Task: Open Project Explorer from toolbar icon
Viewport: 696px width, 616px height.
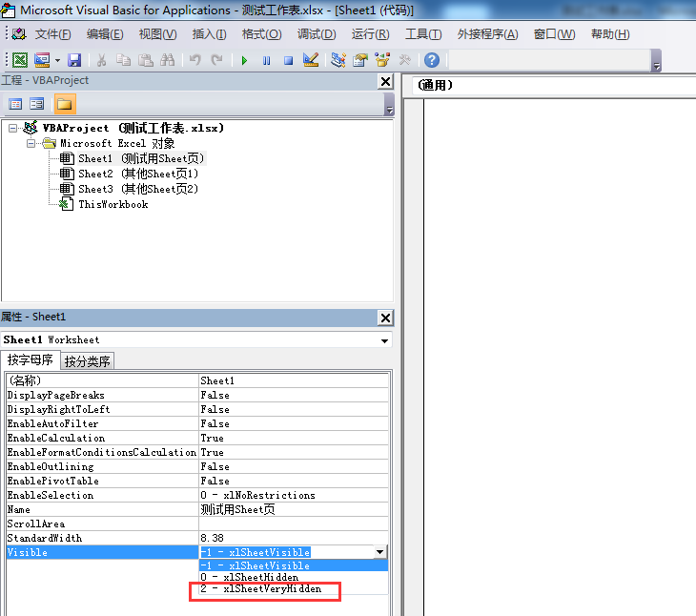Action: point(338,60)
